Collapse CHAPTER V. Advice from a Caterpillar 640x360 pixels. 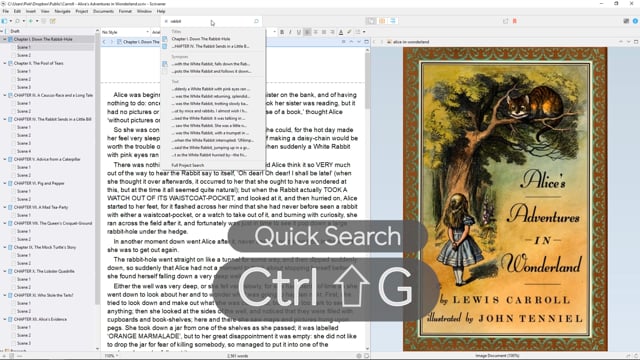(x=5, y=159)
